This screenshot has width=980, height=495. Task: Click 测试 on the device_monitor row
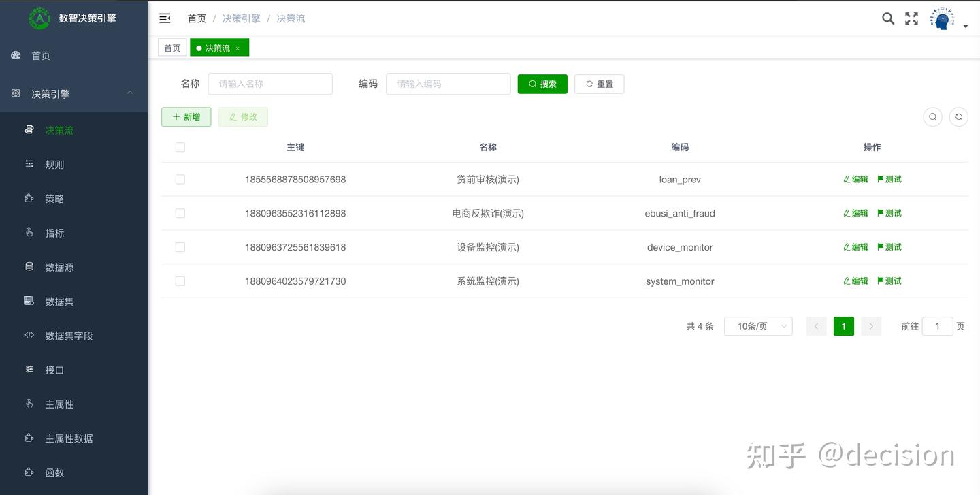pyautogui.click(x=889, y=246)
